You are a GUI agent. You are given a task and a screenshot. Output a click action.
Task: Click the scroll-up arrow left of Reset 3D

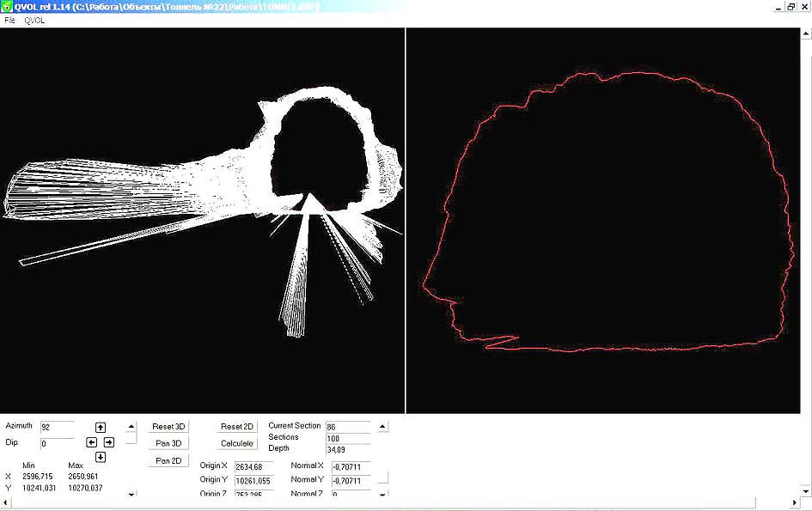pos(131,427)
